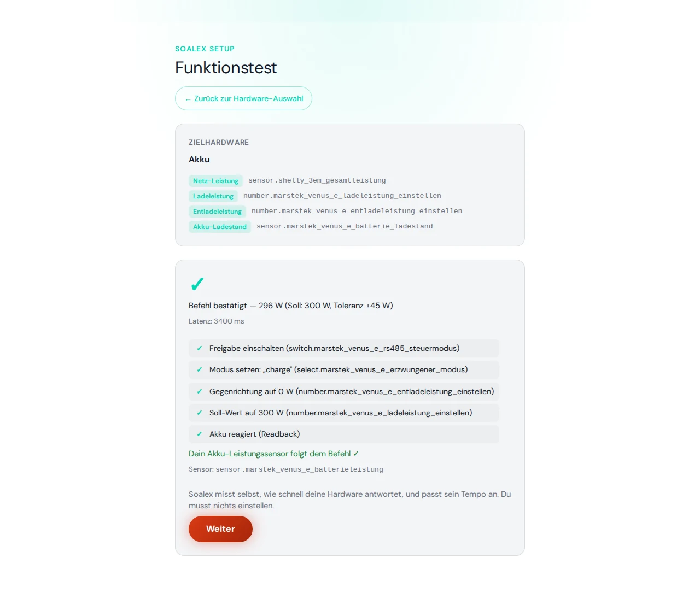700x599 pixels.
Task: Select the Akku-Ladestand tag
Action: 220,227
